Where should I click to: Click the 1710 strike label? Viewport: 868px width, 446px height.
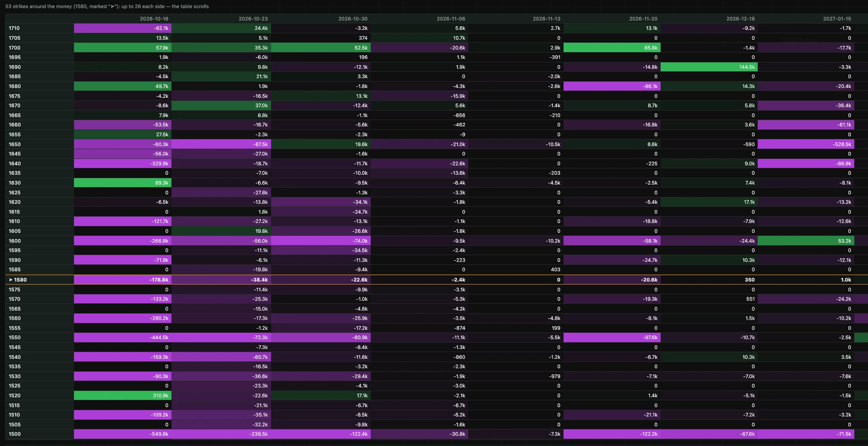(40, 28)
